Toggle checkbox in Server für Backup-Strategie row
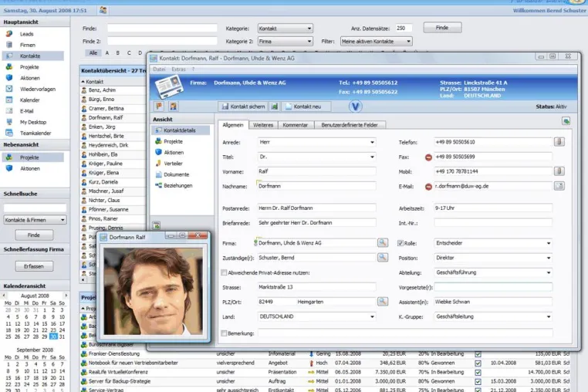The image size is (588, 392). 478,381
